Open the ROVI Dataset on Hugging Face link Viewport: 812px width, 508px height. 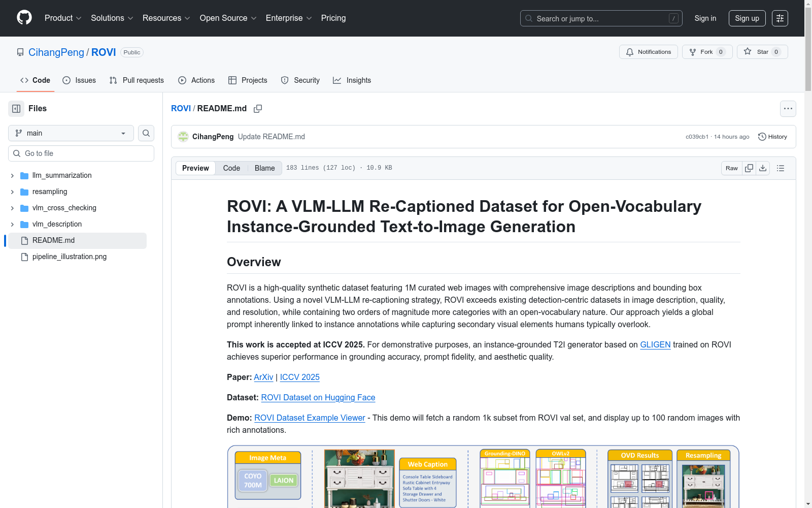(318, 397)
